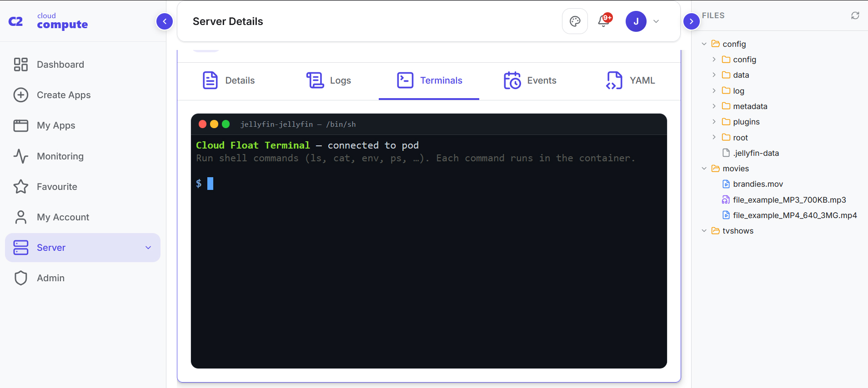Viewport: 868px width, 388px height.
Task: Collapse the movies folder
Action: [704, 169]
